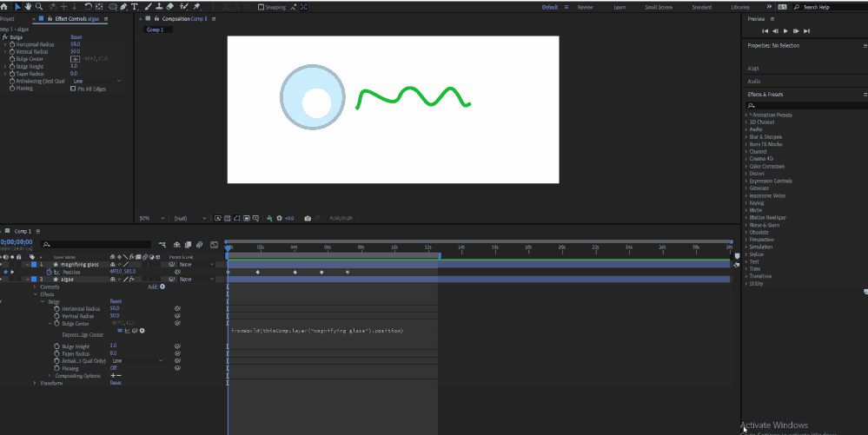The width and height of the screenshot is (868, 435).
Task: Select the Selection arrow tool
Action: pyautogui.click(x=17, y=7)
